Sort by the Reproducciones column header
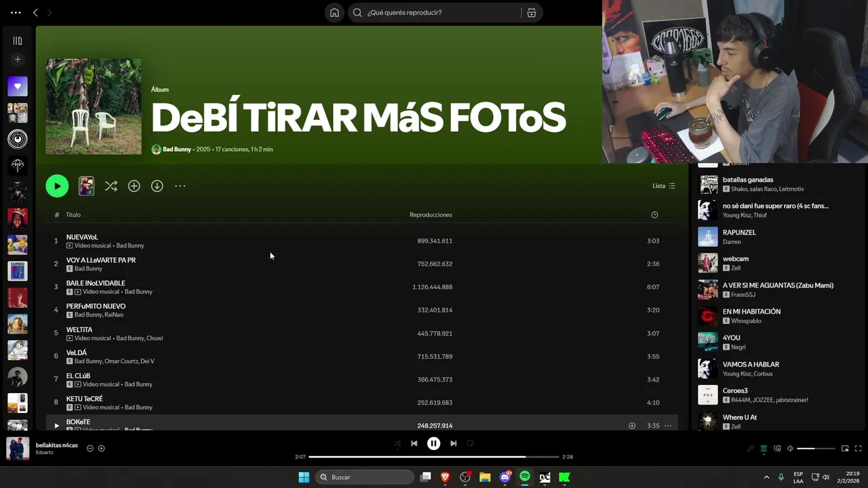Image resolution: width=868 pixels, height=488 pixels. click(431, 215)
